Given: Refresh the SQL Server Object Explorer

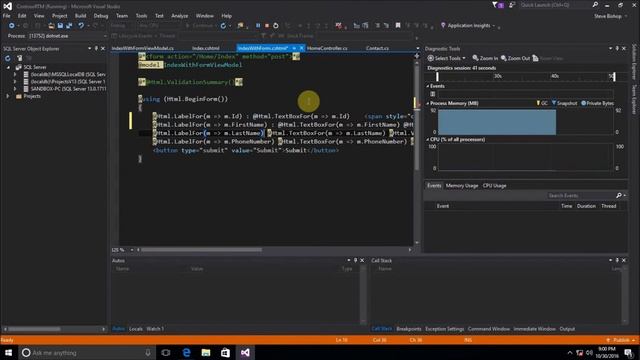Looking at the screenshot, I should coord(8,58).
